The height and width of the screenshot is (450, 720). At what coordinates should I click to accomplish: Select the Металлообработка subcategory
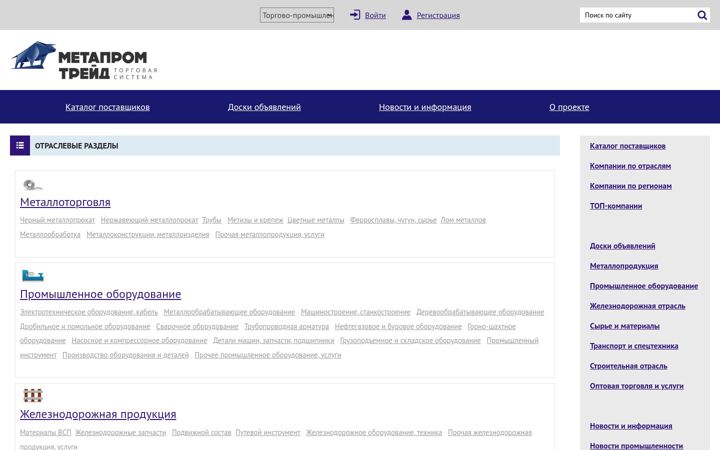point(50,234)
